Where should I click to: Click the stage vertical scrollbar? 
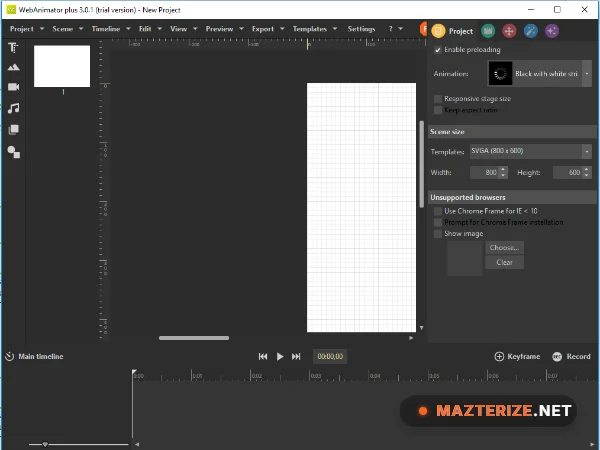click(421, 164)
